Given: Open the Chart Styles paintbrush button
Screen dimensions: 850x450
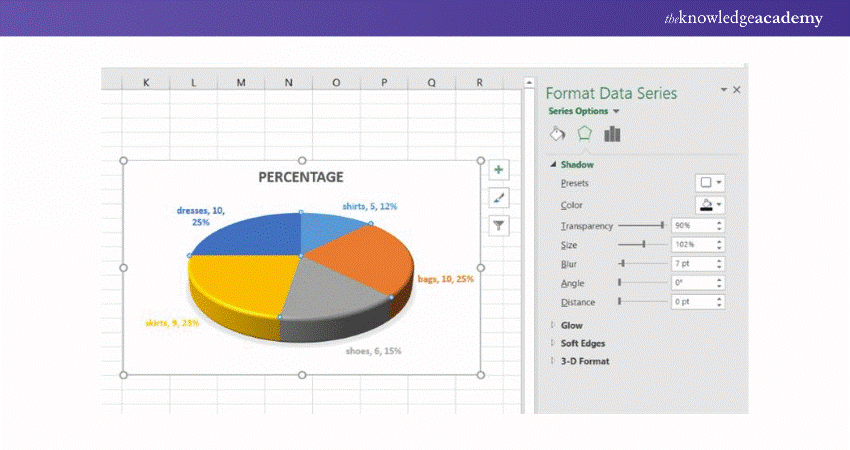Looking at the screenshot, I should point(499,198).
